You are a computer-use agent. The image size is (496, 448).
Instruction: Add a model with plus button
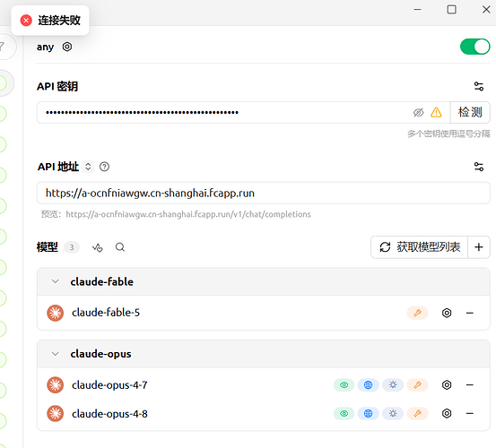[479, 247]
